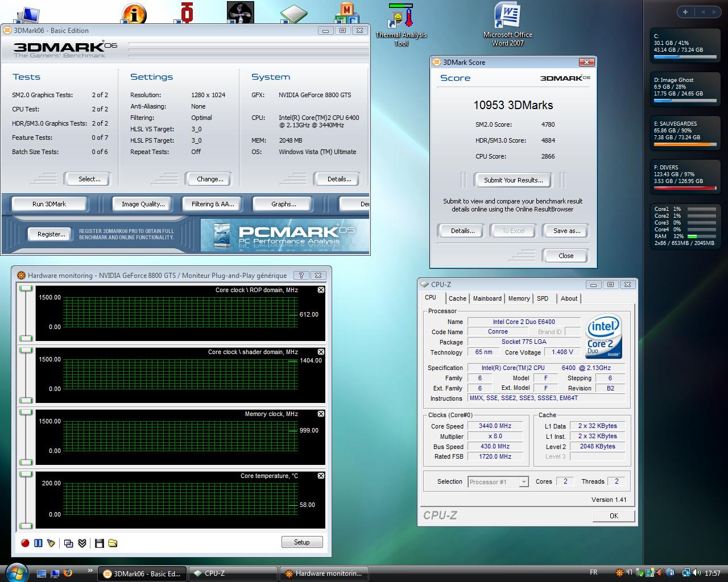Image resolution: width=728 pixels, height=582 pixels.
Task: Pause monitoring with the blue pause icon
Action: pyautogui.click(x=38, y=543)
